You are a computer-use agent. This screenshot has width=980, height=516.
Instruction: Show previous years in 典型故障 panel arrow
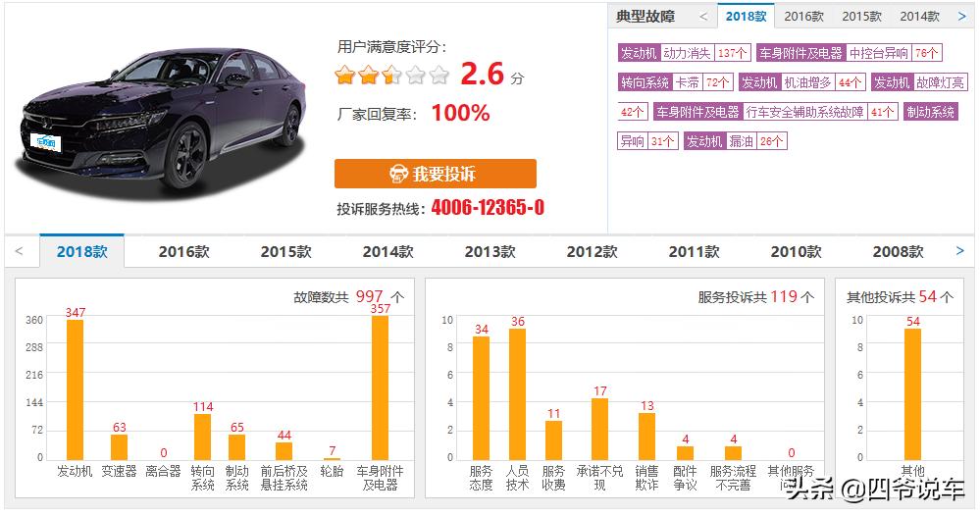click(703, 17)
